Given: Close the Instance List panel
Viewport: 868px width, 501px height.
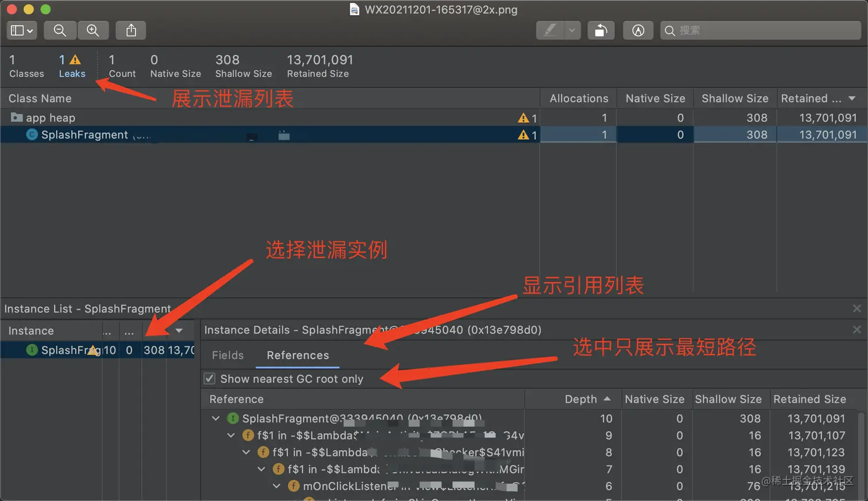Looking at the screenshot, I should [857, 308].
